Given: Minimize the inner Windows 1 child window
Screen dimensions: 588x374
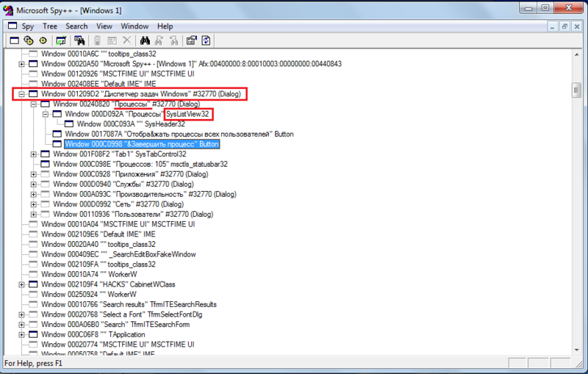Looking at the screenshot, I should [x=553, y=26].
